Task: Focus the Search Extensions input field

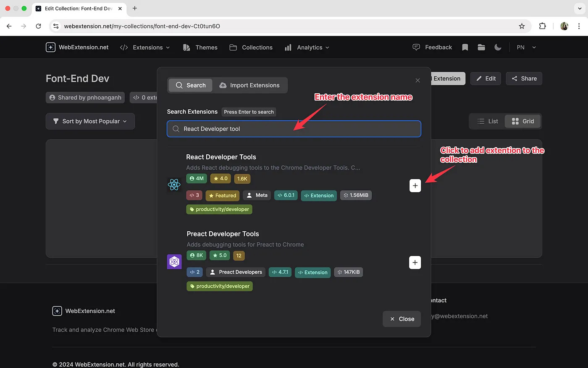Action: click(294, 129)
